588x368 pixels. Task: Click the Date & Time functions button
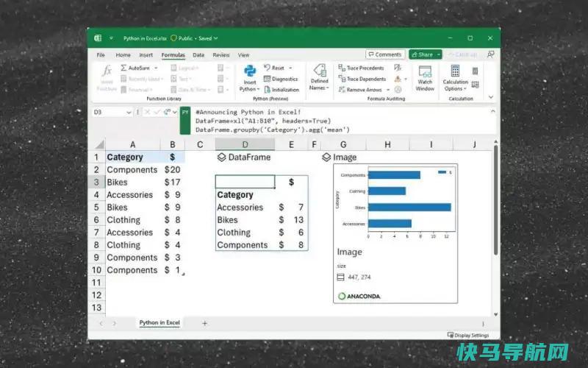(x=190, y=90)
